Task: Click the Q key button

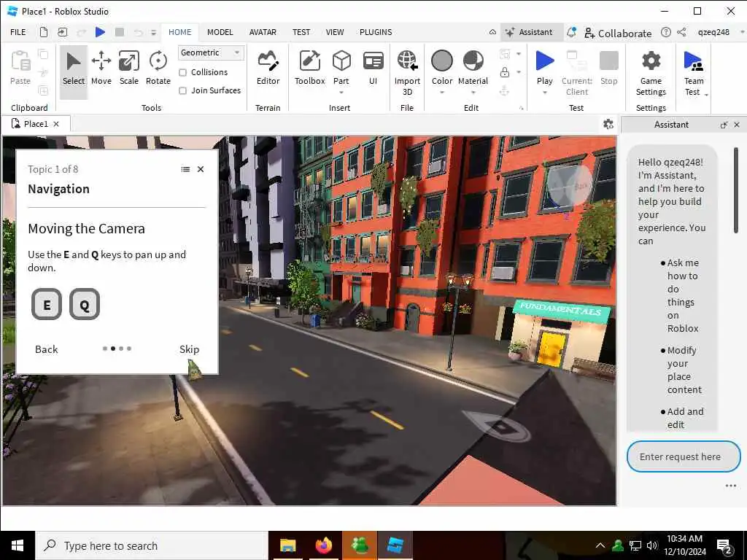Action: click(85, 304)
